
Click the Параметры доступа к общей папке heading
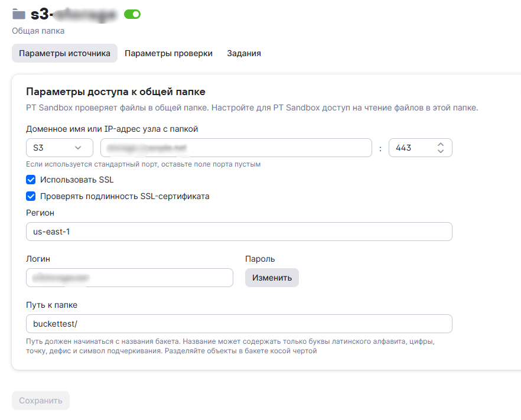(x=116, y=92)
